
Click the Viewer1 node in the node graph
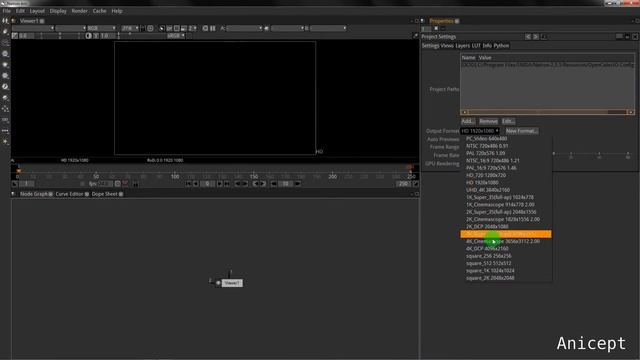point(232,283)
